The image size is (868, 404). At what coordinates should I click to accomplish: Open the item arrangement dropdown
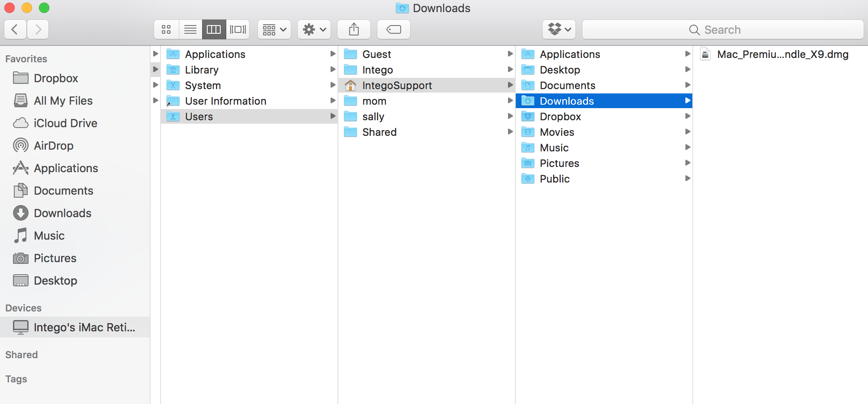pos(274,29)
